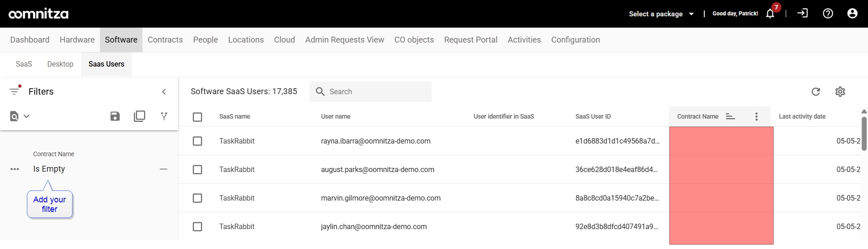Open the table settings gear

tap(840, 91)
